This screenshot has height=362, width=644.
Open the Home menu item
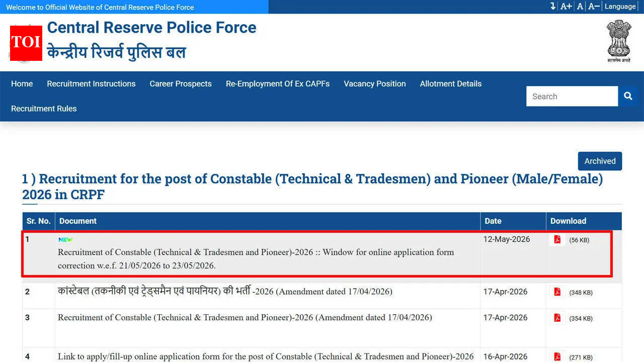22,83
